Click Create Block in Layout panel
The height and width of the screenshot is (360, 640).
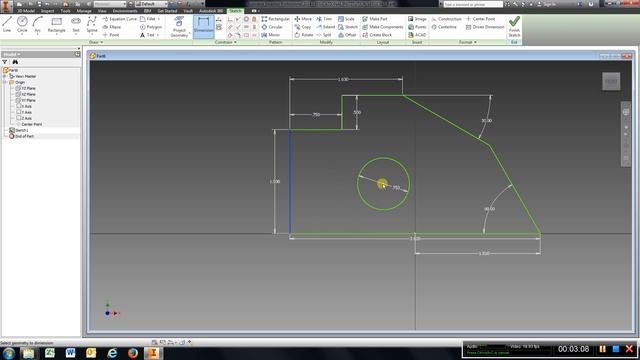(377, 35)
